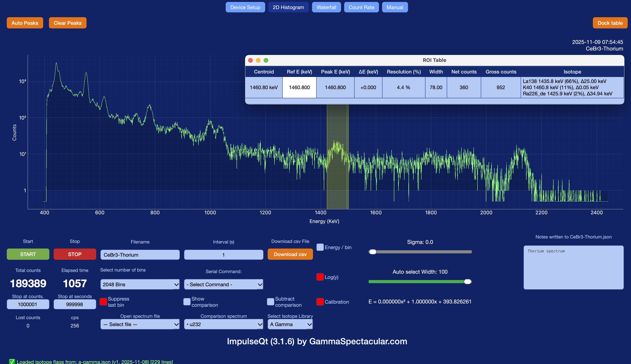Enable the Energy / bin checkbox
Screen dimensions: 631x364
pyautogui.click(x=320, y=247)
